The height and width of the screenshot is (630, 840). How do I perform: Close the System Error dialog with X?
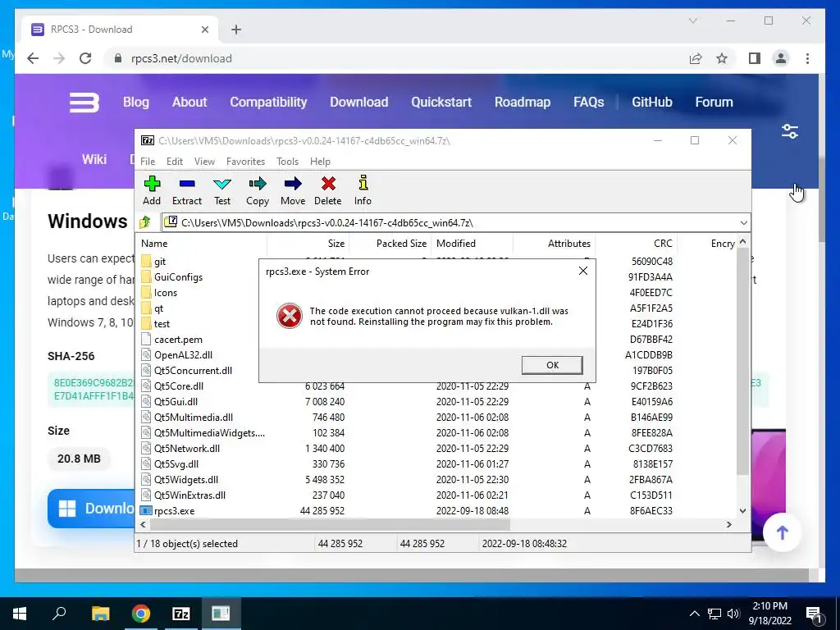[x=583, y=271]
